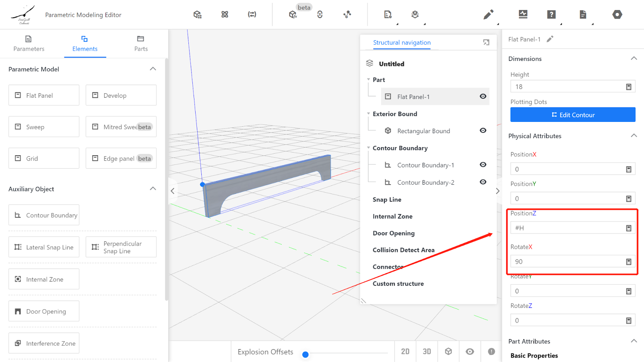Click the Edit Contour button

pyautogui.click(x=572, y=115)
